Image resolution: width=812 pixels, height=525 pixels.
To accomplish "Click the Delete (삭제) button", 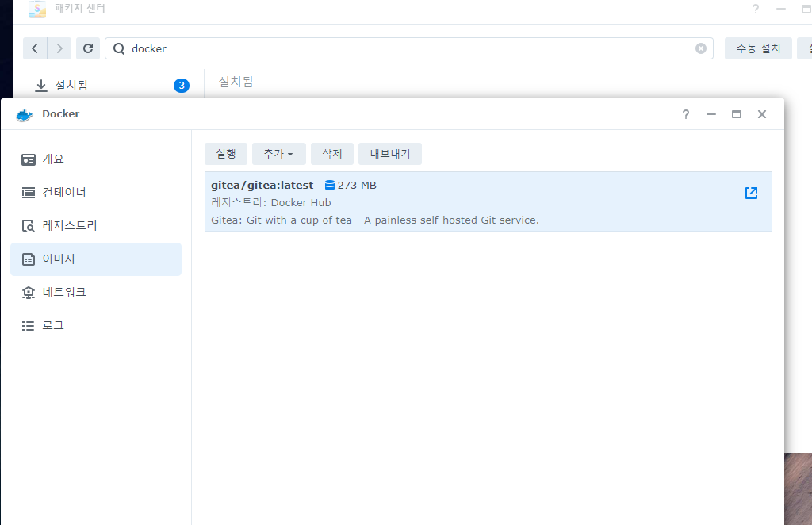I will coord(332,154).
